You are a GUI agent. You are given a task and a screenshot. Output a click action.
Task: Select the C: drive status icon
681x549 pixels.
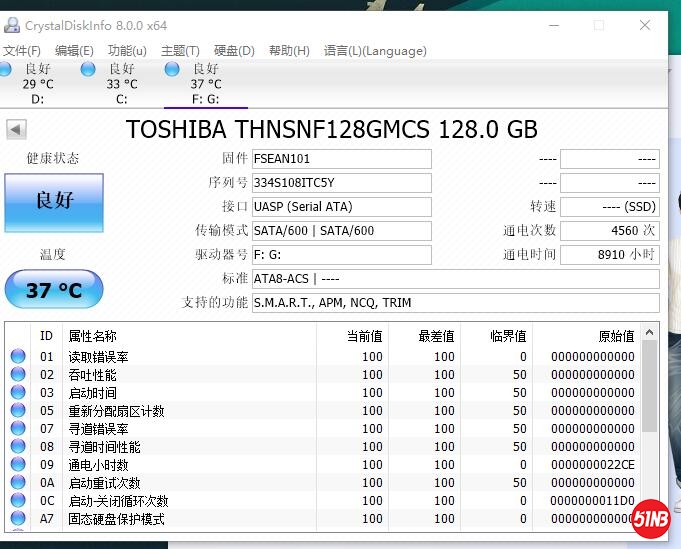point(88,68)
